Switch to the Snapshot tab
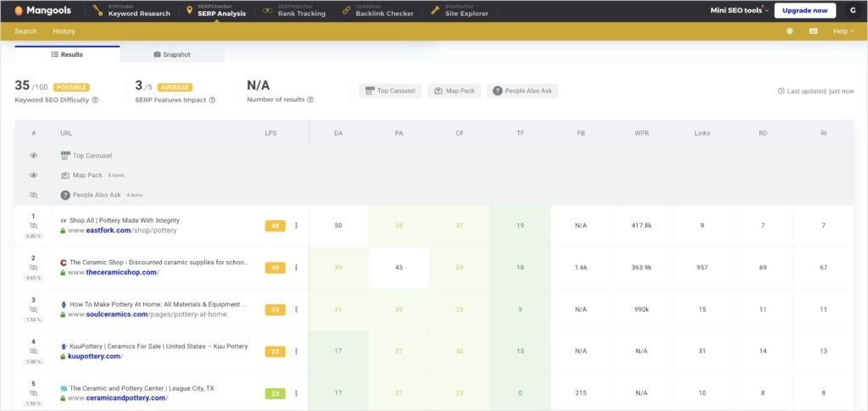Screen dimensions: 868x411 tap(172, 54)
